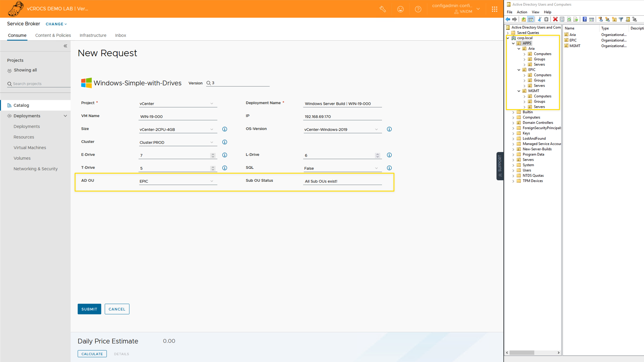
Task: Click the info icon next to Cluster
Action: pos(225,142)
